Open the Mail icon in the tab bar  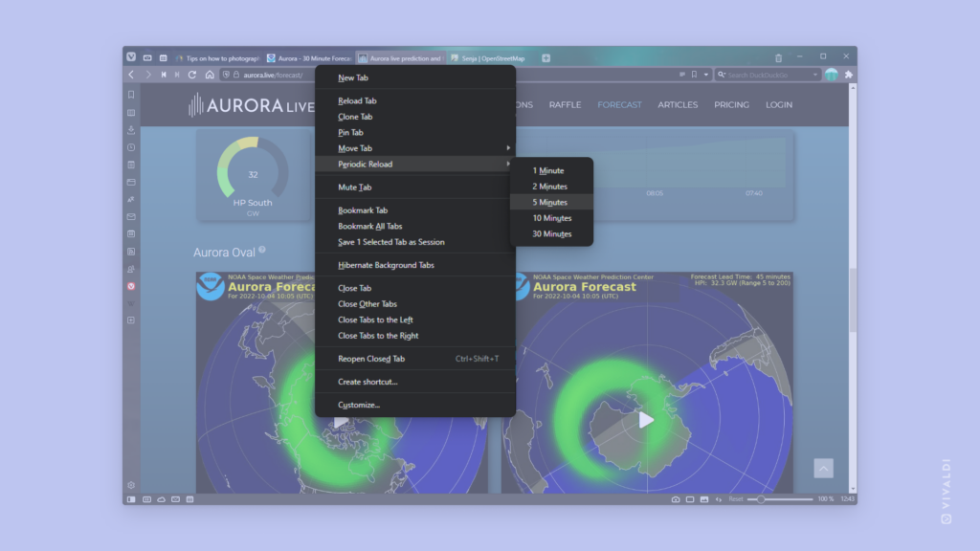[147, 58]
